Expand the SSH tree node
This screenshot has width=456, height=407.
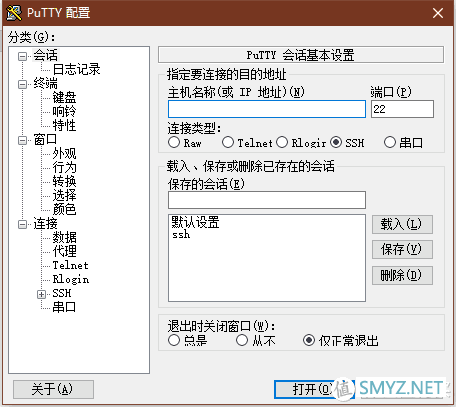41,294
